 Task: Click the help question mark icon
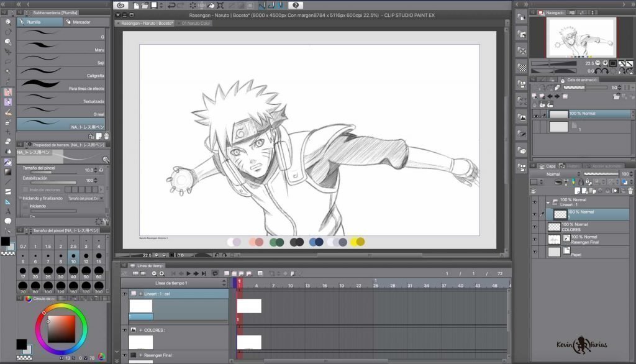click(296, 5)
